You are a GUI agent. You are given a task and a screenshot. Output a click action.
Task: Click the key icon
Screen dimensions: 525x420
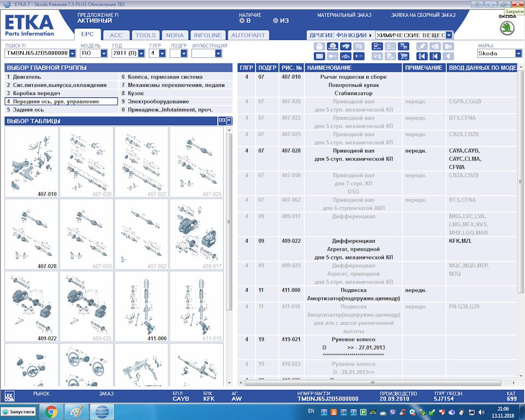point(332,56)
